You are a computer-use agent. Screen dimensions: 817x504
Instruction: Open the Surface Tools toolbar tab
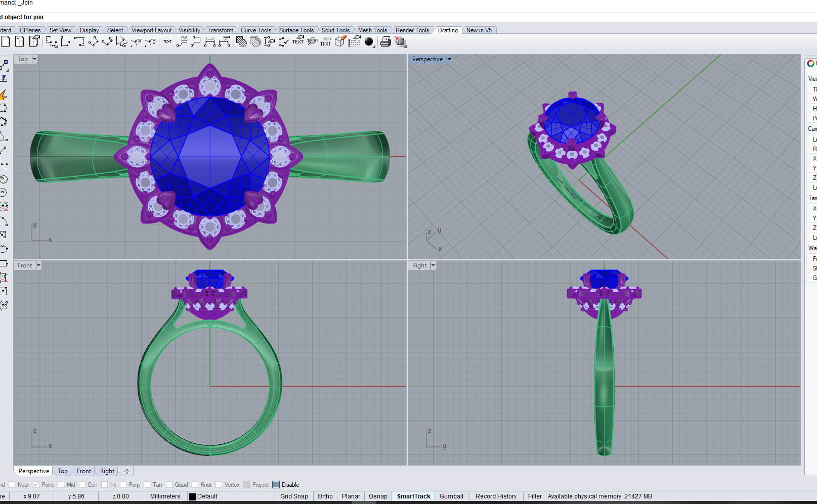[296, 30]
